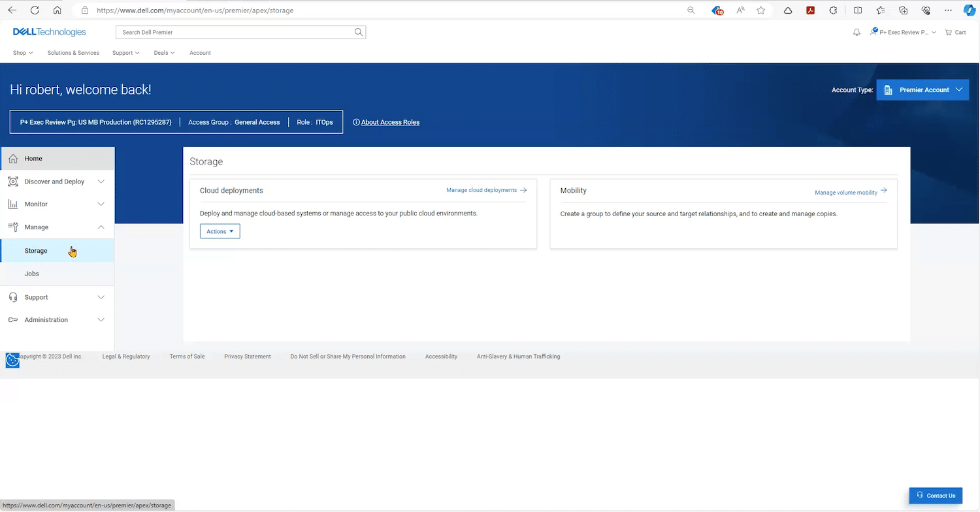
Task: Click the browser home icon
Action: 57,10
